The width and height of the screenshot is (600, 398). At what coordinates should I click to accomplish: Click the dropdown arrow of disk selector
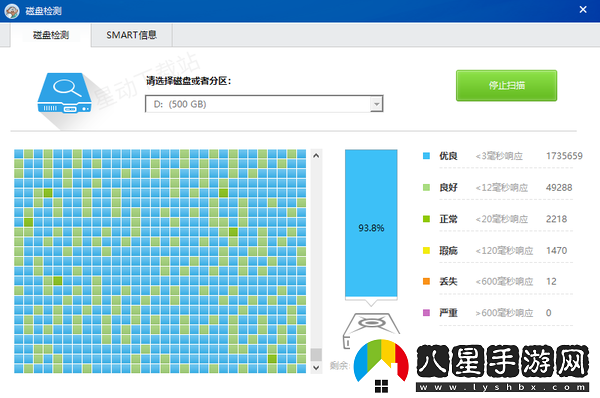377,104
